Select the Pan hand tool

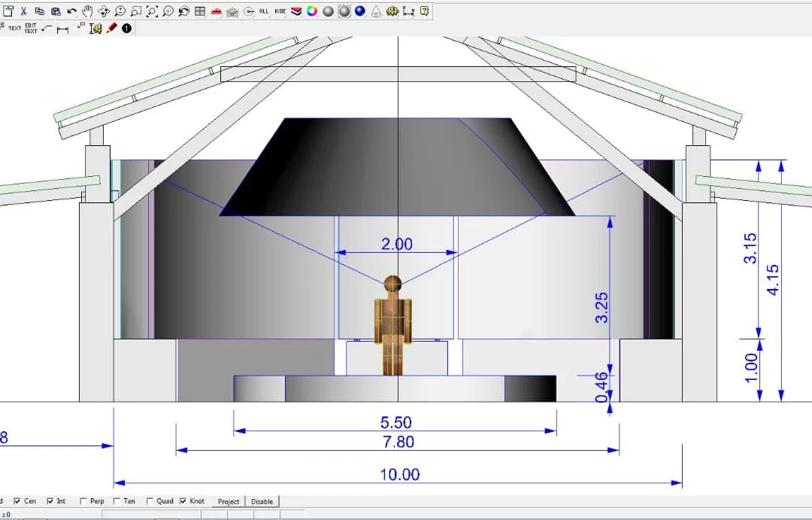point(87,11)
